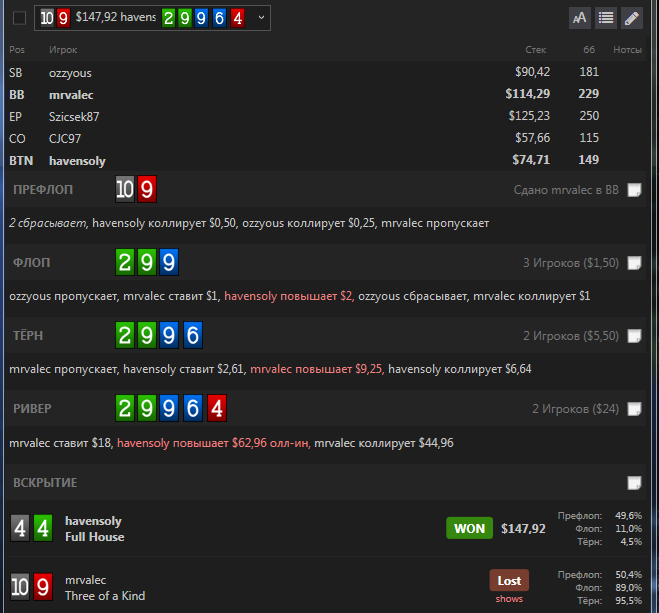This screenshot has width=659, height=613.
Task: Toggle the font size (AA) icon
Action: click(x=580, y=18)
